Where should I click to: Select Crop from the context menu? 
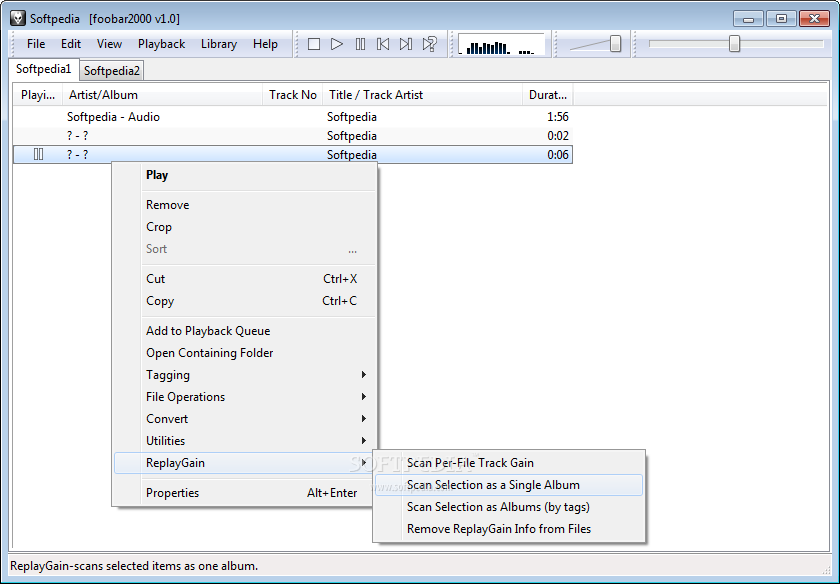pos(245,227)
